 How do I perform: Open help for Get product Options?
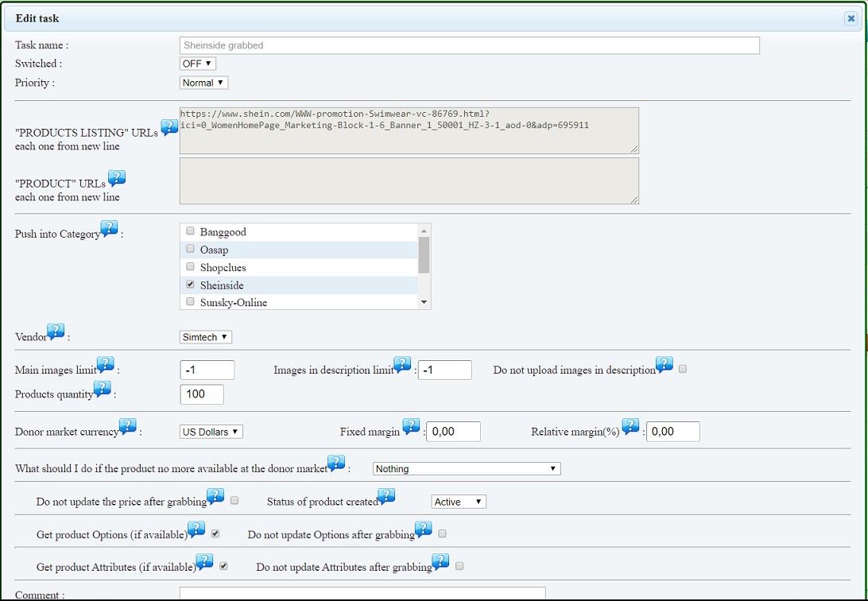tap(196, 529)
